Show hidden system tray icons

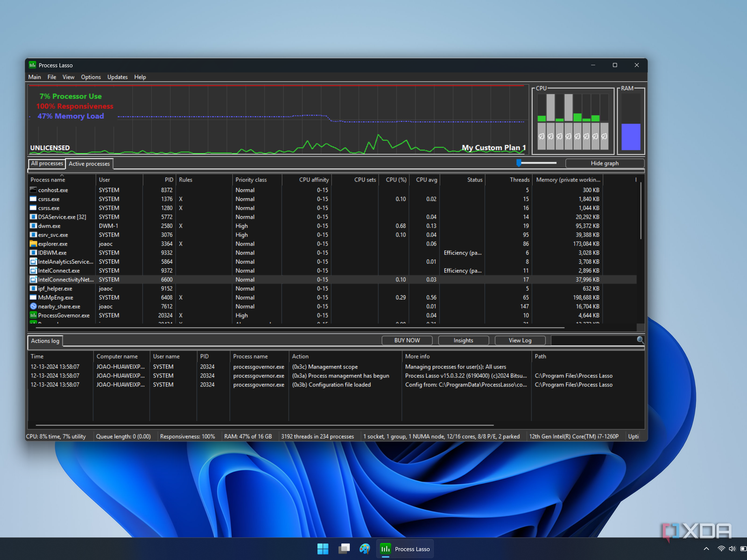click(x=706, y=549)
